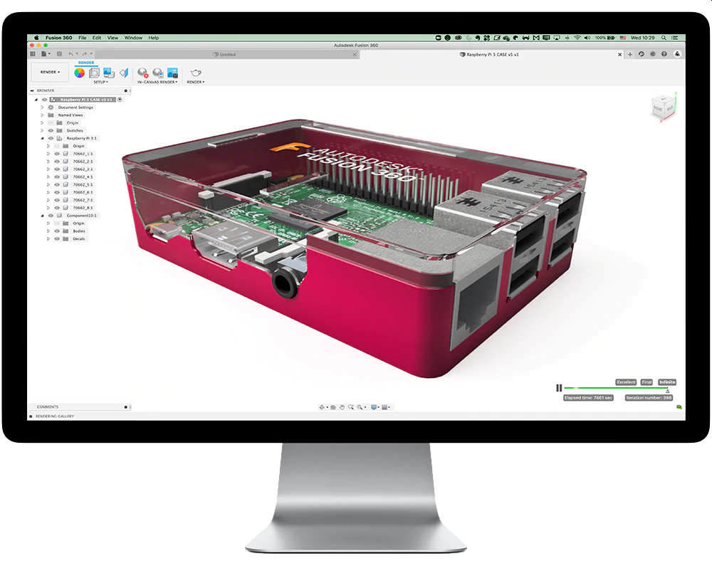Hide Component10:1 with its eye icon
The image size is (712, 588).
pos(51,216)
